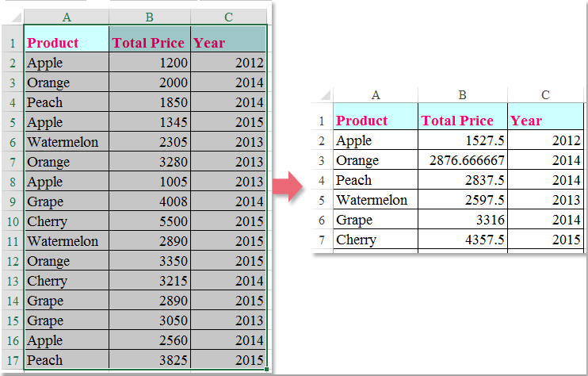Viewport: 588px width, 376px height.
Task: Select column B header in the left sheet
Action: tap(149, 17)
